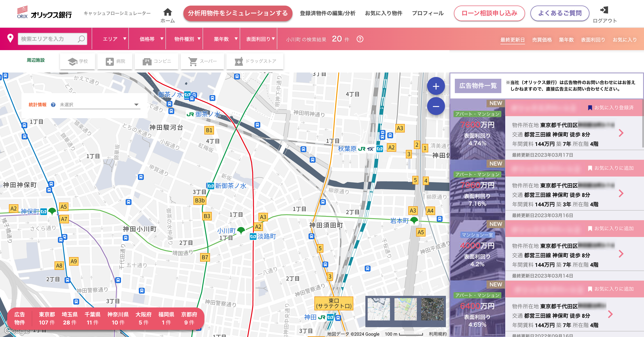Viewport: 644px width, 337px height.
Task: Select 神奈川県 10件 ad properties
Action: point(118,318)
